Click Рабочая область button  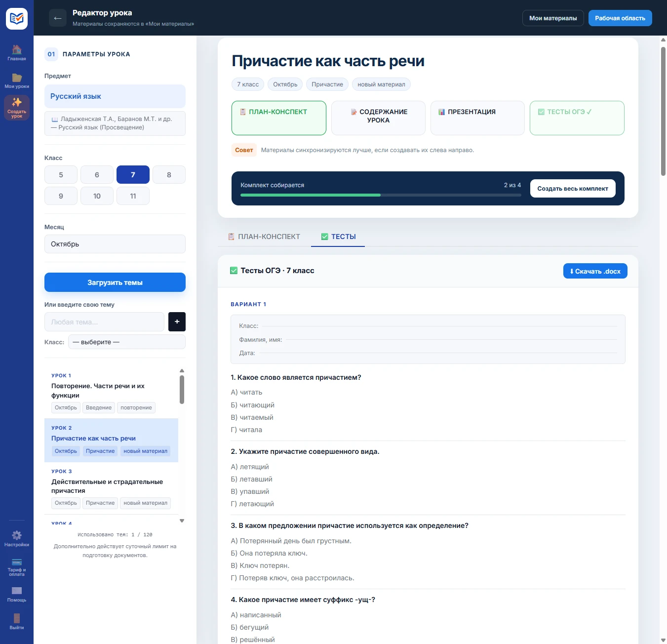[x=620, y=18]
